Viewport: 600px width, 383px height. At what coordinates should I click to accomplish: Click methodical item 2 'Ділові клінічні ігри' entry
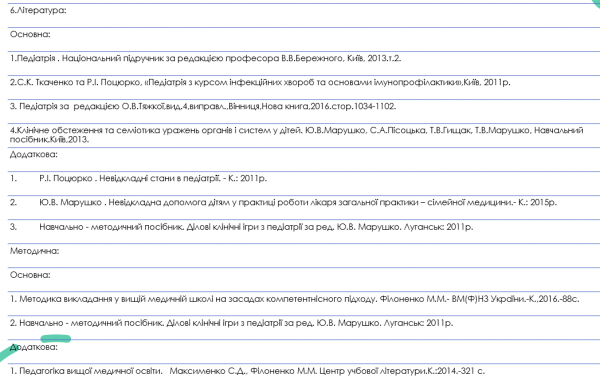point(232,323)
